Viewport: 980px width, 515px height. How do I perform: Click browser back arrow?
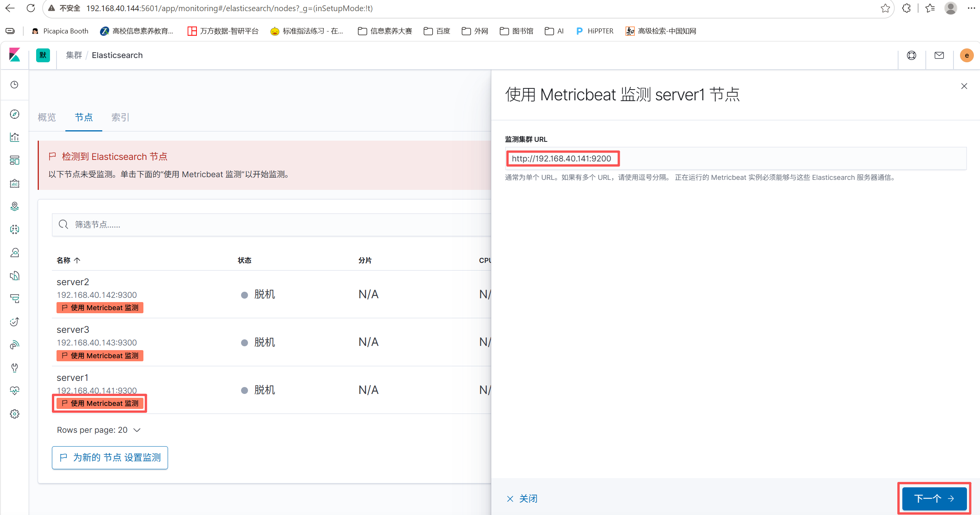pyautogui.click(x=10, y=8)
